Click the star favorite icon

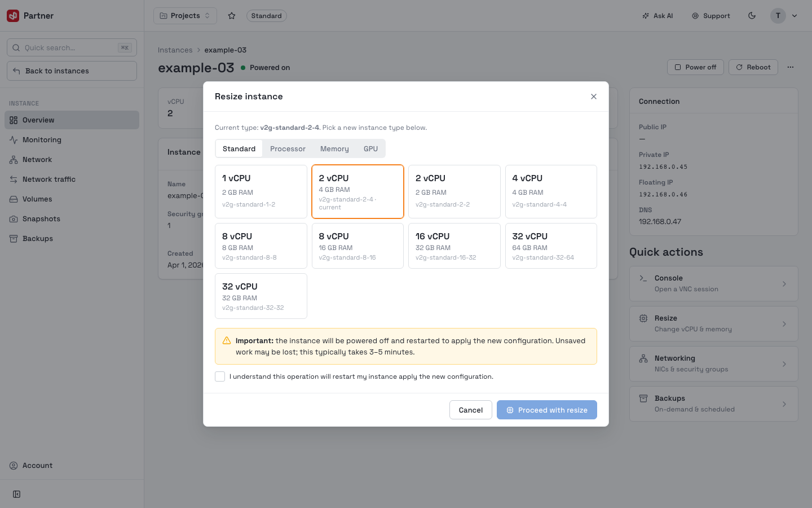(x=231, y=16)
